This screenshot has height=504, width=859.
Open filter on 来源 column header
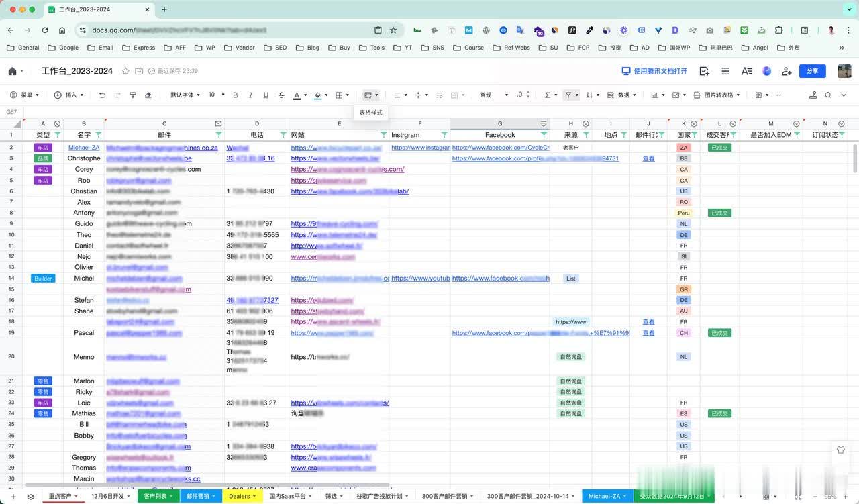click(x=586, y=135)
